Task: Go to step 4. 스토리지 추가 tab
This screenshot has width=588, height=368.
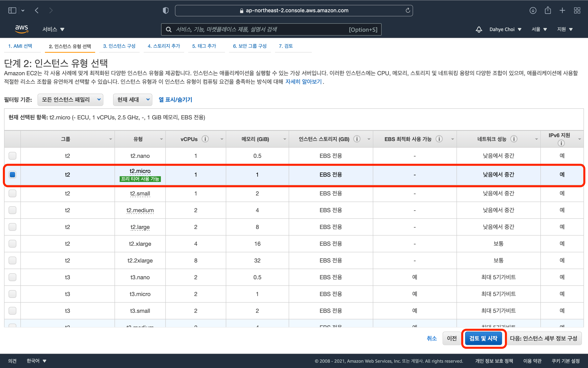Action: click(164, 46)
